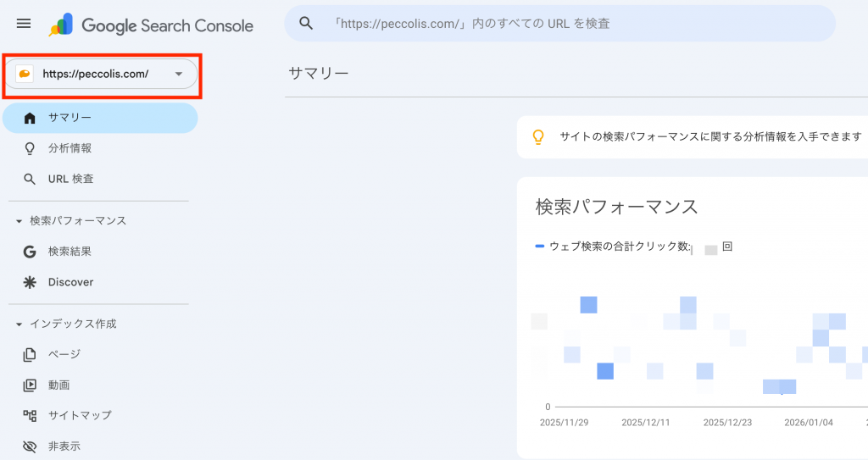Viewport: 868px width, 460px height.
Task: Click the search magnifier icon in URL bar
Action: point(307,24)
